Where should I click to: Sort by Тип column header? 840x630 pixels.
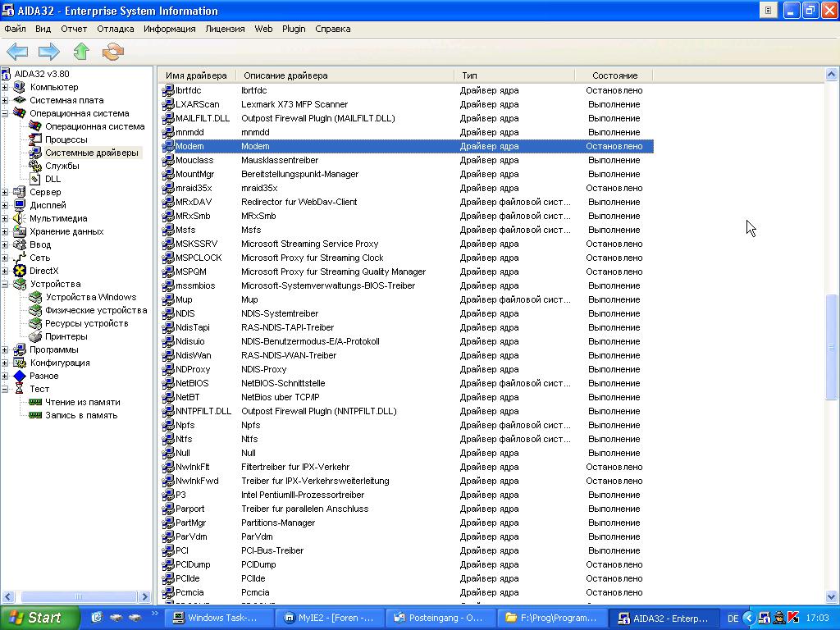[514, 75]
